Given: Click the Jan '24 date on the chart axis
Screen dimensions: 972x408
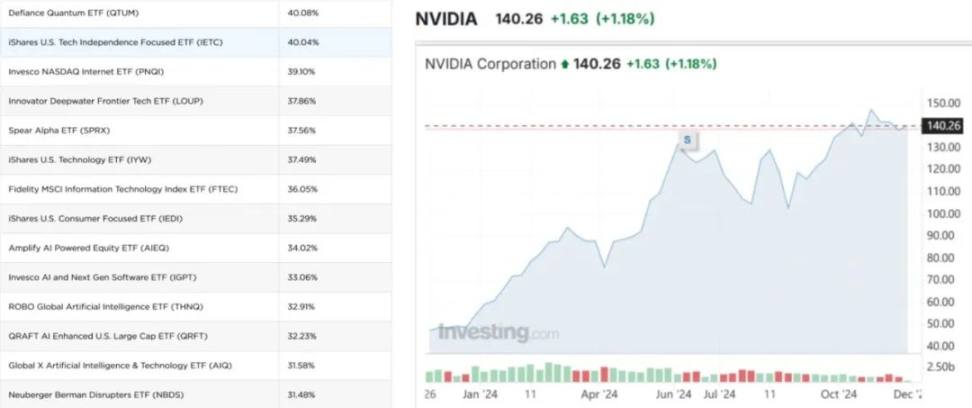Looking at the screenshot, I should tap(480, 395).
